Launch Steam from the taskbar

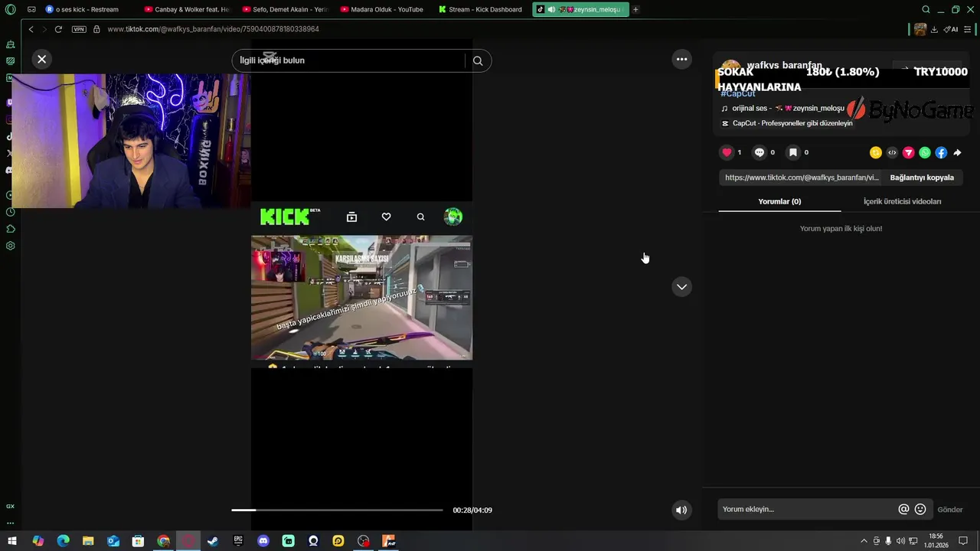[213, 541]
